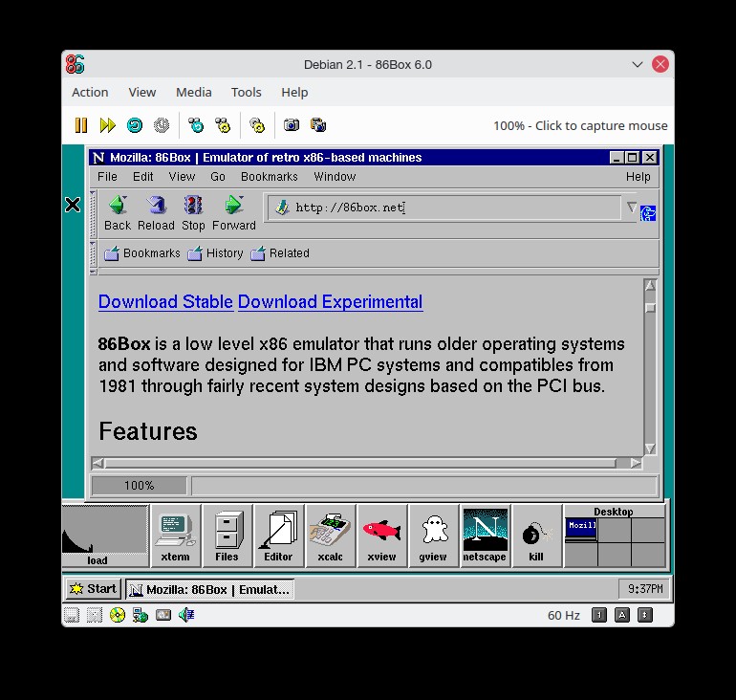Open the 86Box Tools menu
Image resolution: width=736 pixels, height=700 pixels.
(x=246, y=92)
